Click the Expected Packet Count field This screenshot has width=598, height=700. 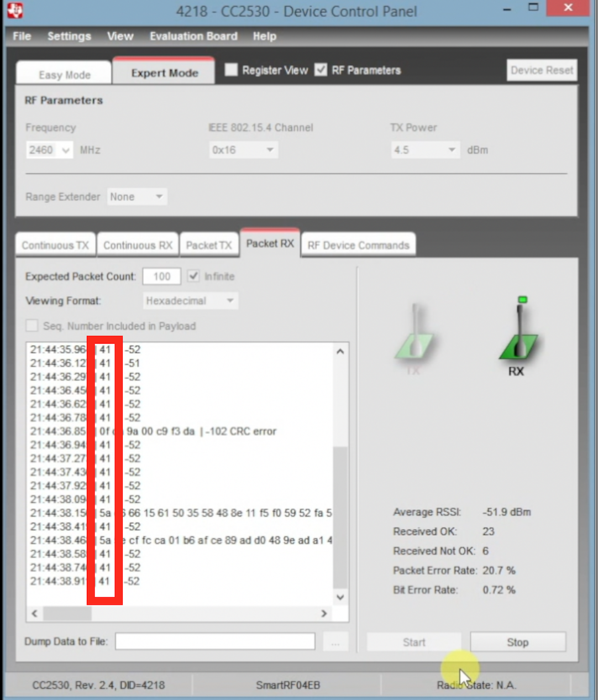click(161, 276)
